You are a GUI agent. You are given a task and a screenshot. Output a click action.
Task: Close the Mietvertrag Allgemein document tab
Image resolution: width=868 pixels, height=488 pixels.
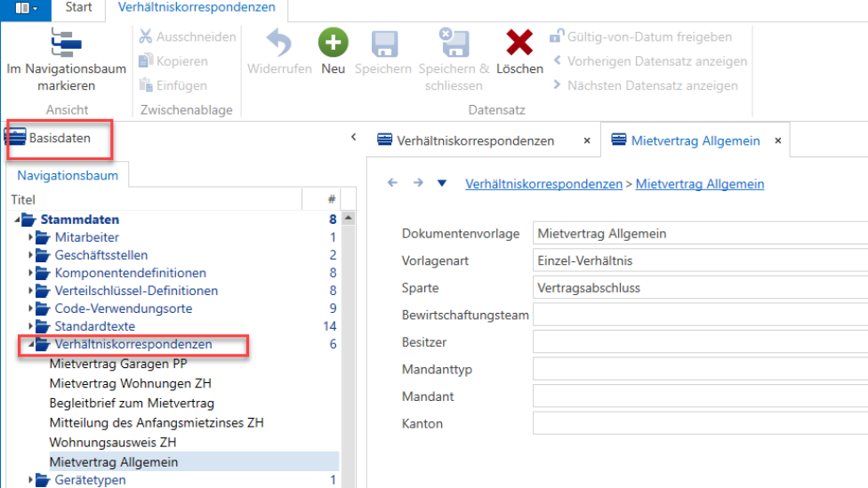[x=778, y=140]
